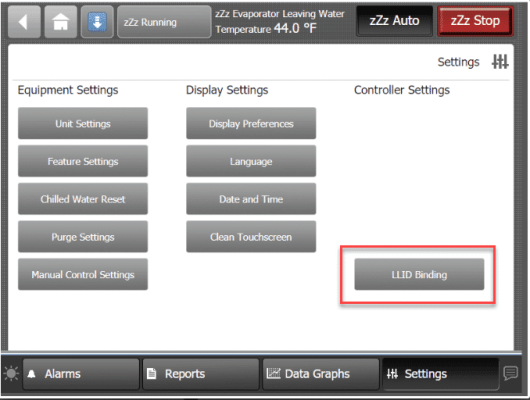Screen dimensions: 530x400
Task: Open Chilled Water Reset
Action: tap(83, 199)
